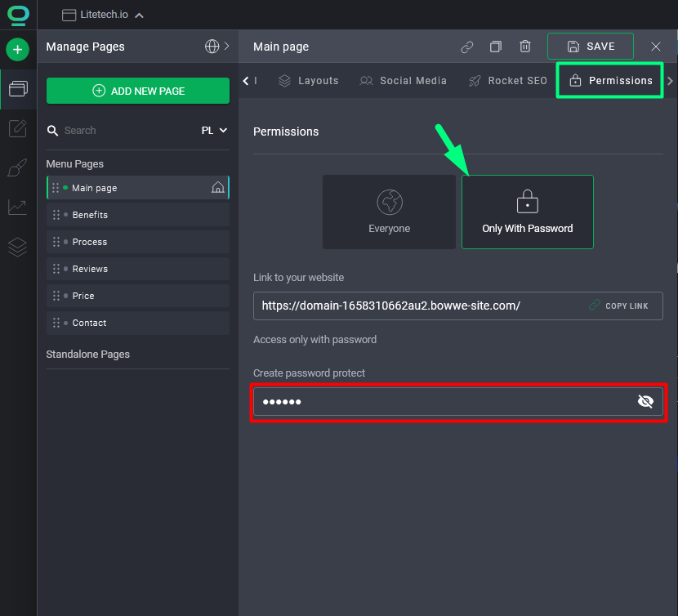This screenshot has width=678, height=616.
Task: Switch to the Rocket SEO tab
Action: point(508,81)
